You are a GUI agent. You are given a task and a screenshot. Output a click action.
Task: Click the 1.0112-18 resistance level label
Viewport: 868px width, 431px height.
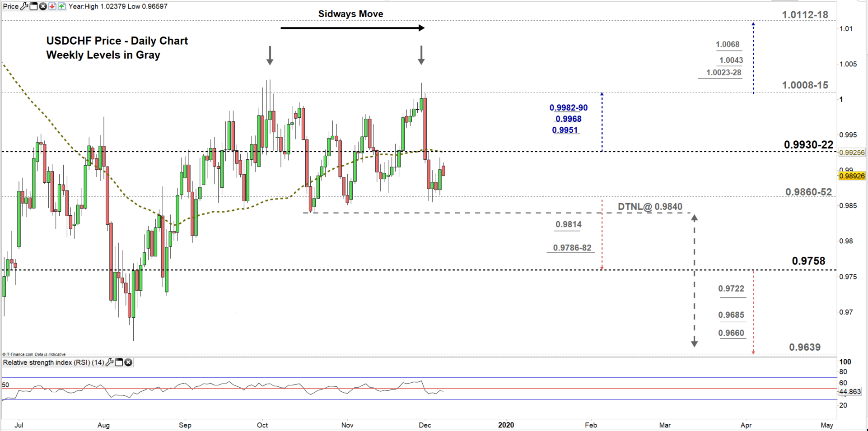(x=805, y=14)
